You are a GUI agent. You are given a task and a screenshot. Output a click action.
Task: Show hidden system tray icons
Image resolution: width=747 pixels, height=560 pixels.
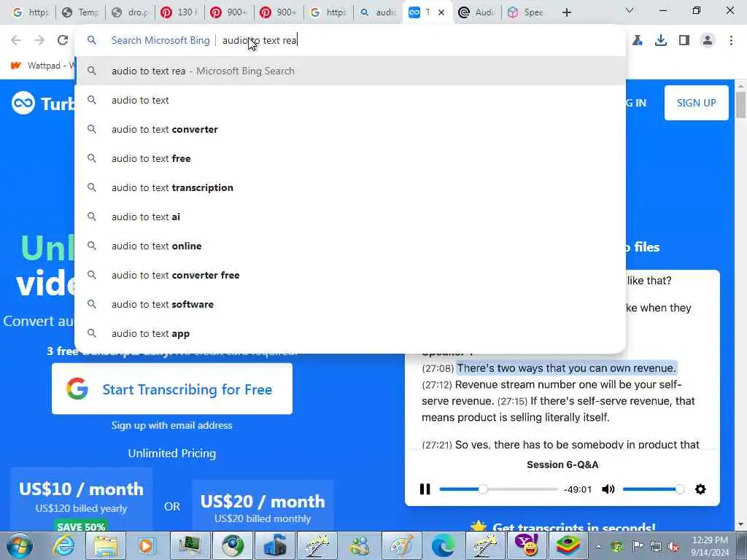click(598, 546)
